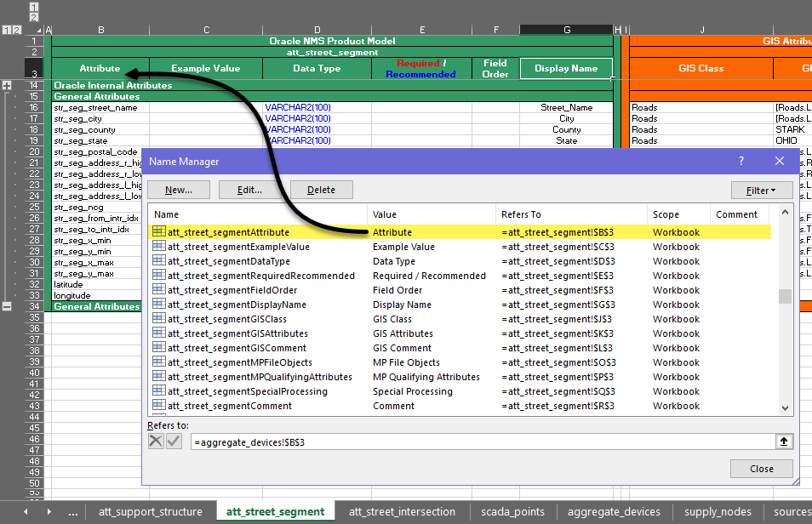Click the att_street_segmentMPFileObjects name icon
This screenshot has height=524, width=812.
[159, 362]
